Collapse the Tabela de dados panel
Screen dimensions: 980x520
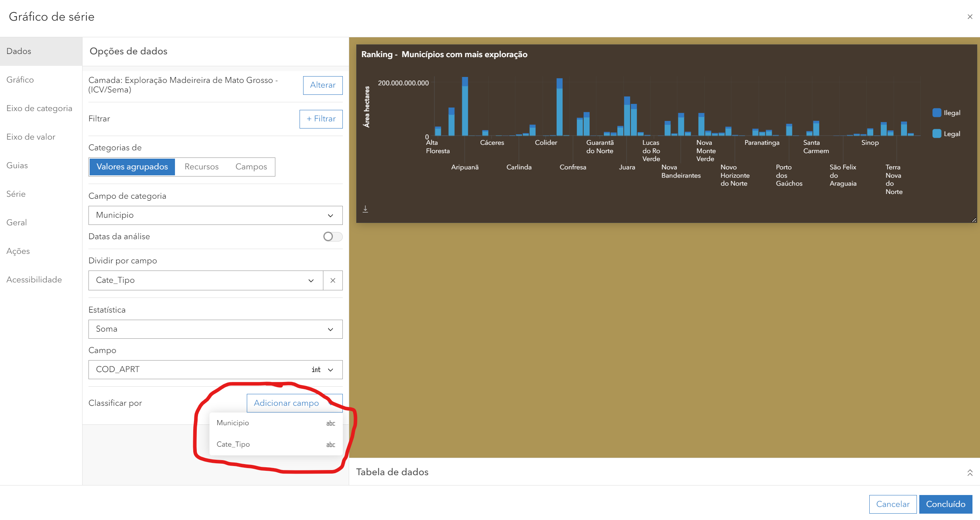coord(970,473)
